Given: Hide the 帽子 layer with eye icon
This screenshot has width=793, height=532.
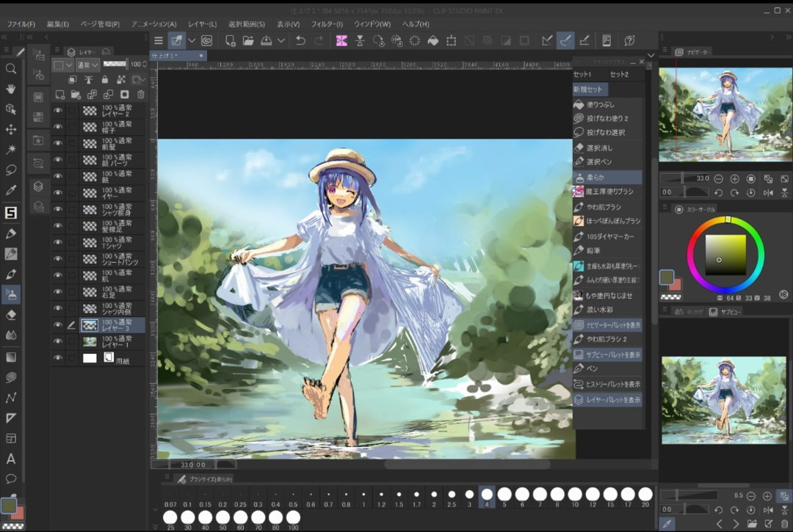Looking at the screenshot, I should tap(58, 127).
